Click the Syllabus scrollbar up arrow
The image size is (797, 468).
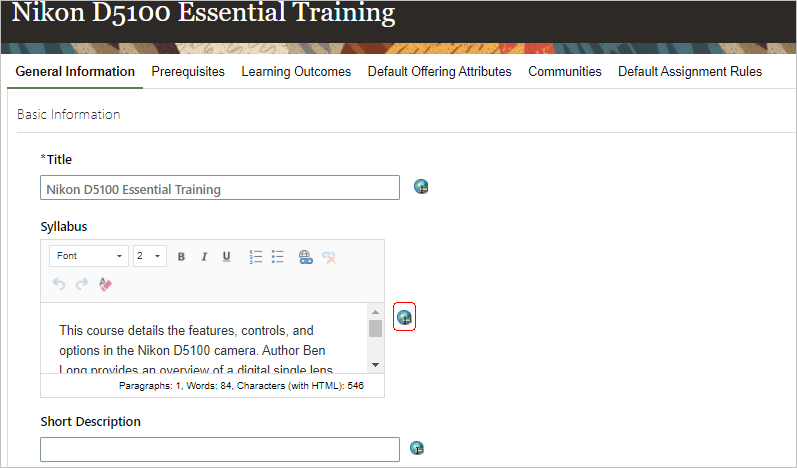point(375,311)
